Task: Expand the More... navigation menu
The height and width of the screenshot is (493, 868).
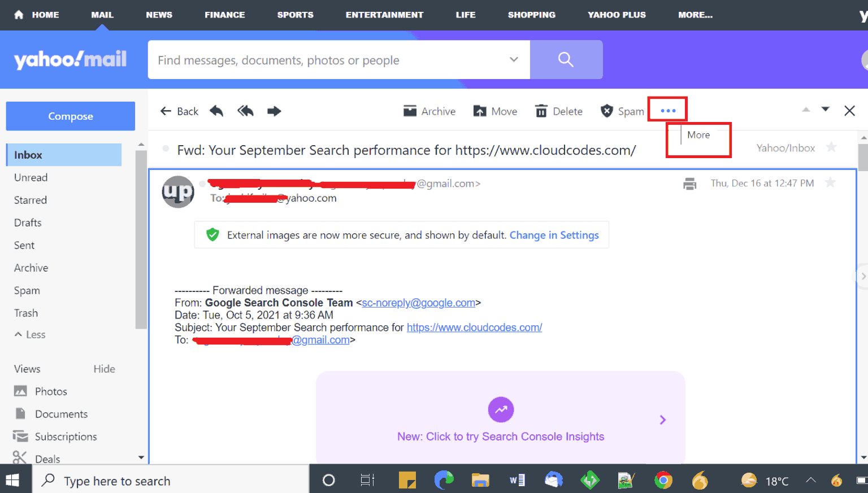Action: coord(695,15)
